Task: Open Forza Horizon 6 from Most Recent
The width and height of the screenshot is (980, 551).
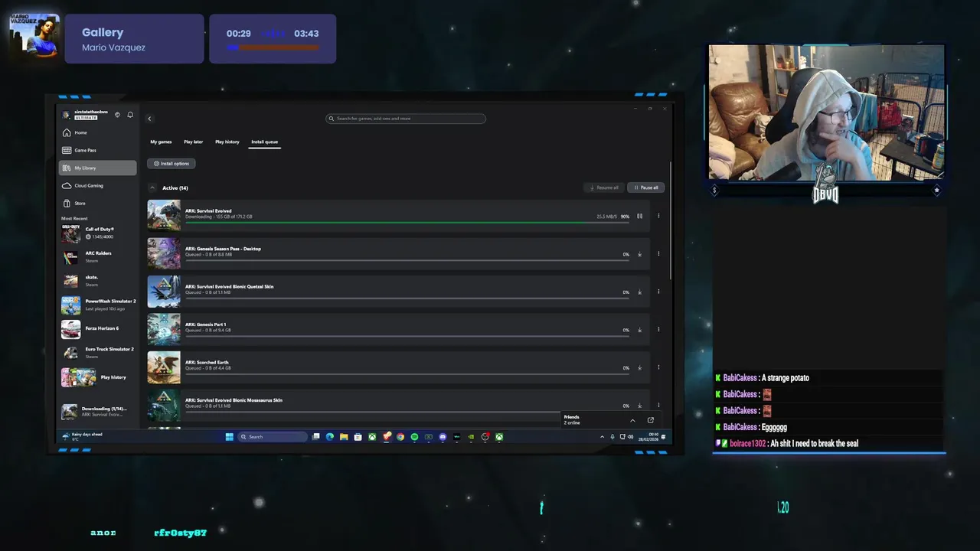Action: point(98,328)
